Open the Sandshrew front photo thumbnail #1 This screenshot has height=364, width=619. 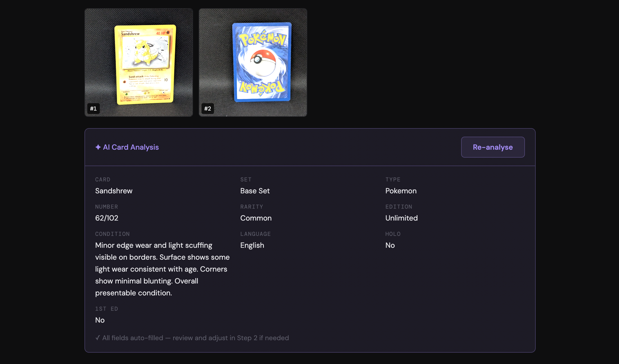[x=139, y=62]
